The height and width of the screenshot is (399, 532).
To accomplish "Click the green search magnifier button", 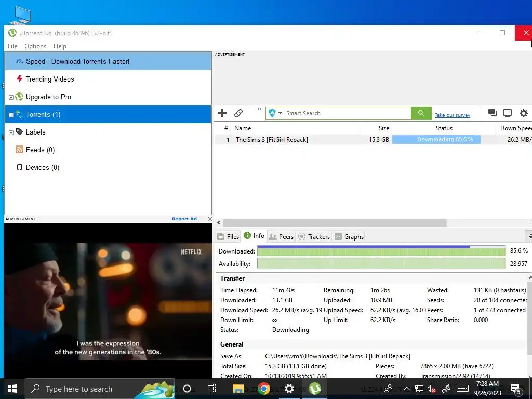I will coord(421,113).
